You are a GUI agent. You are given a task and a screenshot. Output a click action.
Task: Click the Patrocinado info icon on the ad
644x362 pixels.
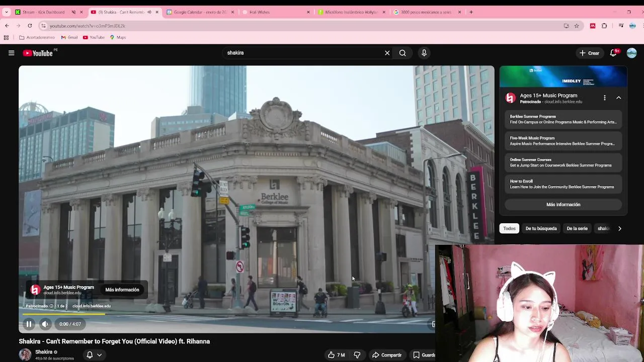click(51, 306)
